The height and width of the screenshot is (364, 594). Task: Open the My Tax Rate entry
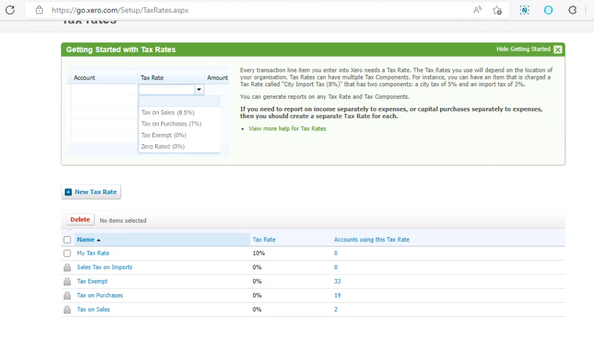pos(93,253)
